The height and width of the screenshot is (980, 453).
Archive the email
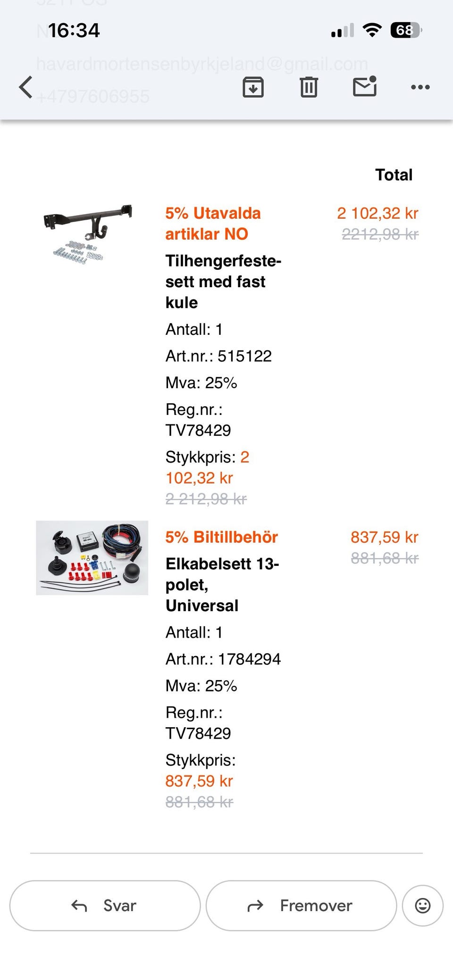point(253,87)
